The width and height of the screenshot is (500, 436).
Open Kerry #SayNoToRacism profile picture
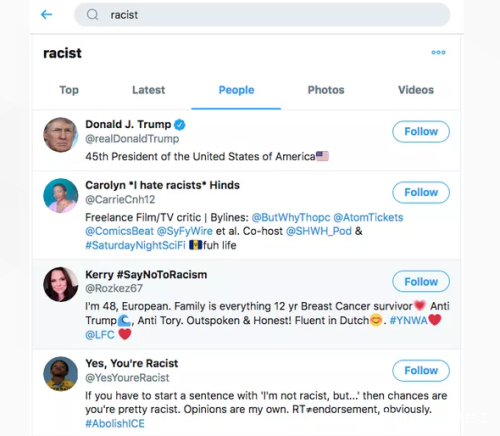point(61,284)
